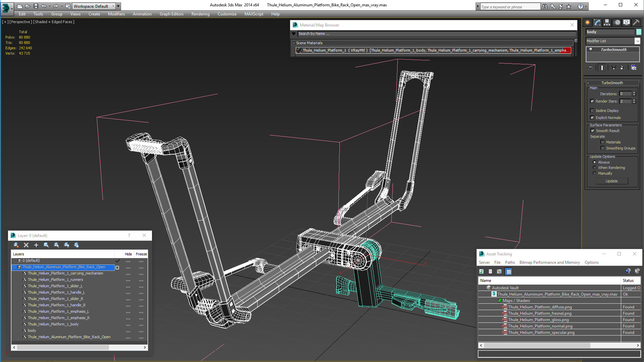Enable Isoline Display checkbox
Viewport: 644px width, 362px height.
point(592,111)
